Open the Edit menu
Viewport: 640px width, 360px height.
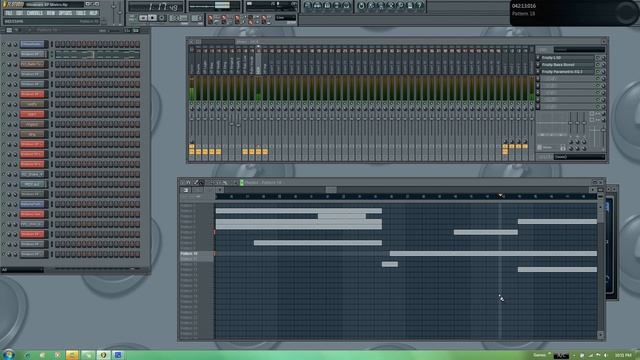(19, 13)
